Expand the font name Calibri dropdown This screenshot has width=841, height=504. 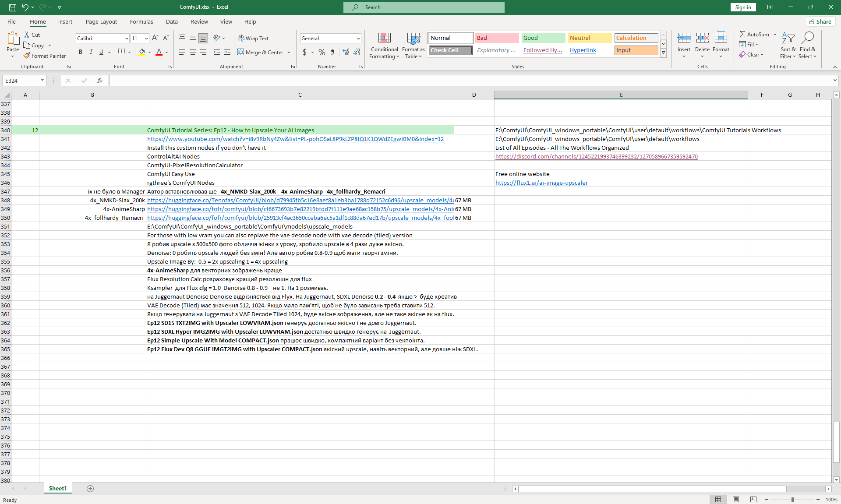tap(127, 39)
